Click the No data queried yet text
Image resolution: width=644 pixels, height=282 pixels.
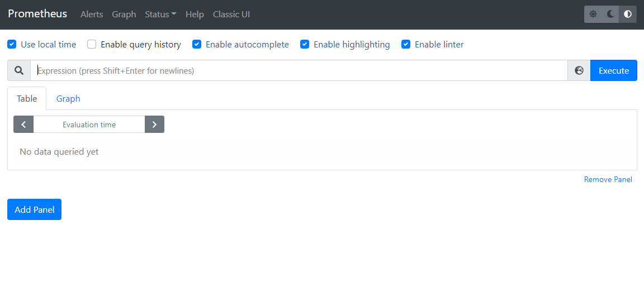(x=59, y=152)
